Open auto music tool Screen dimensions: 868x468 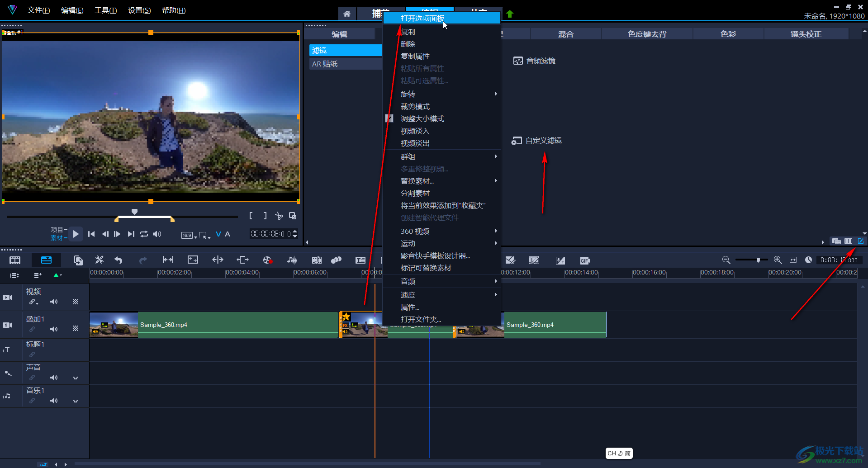317,260
